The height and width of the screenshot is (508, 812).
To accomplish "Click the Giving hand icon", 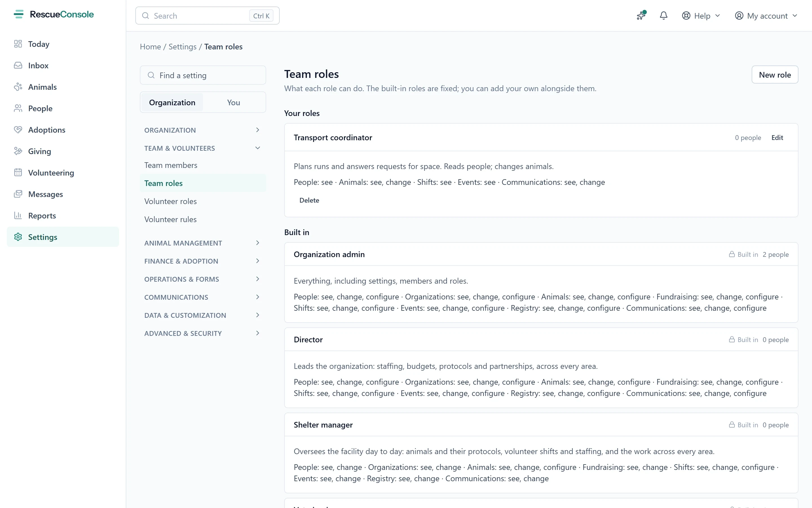I will click(x=18, y=151).
